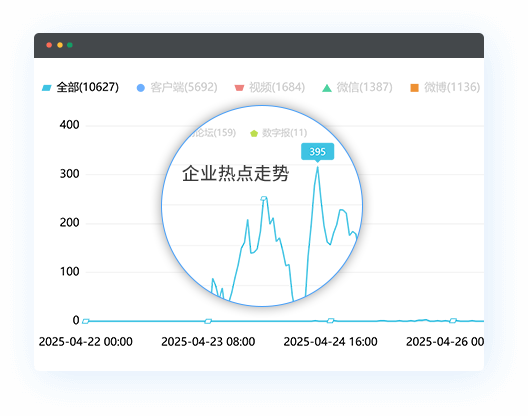Click the 395 peak value tooltip
This screenshot has width=528, height=416.
(x=317, y=152)
